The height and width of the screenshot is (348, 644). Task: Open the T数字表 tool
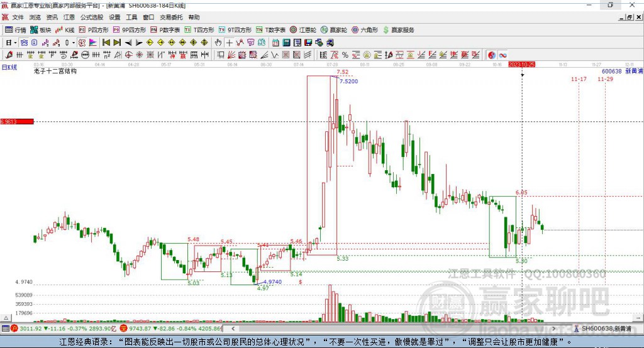pyautogui.click(x=270, y=30)
